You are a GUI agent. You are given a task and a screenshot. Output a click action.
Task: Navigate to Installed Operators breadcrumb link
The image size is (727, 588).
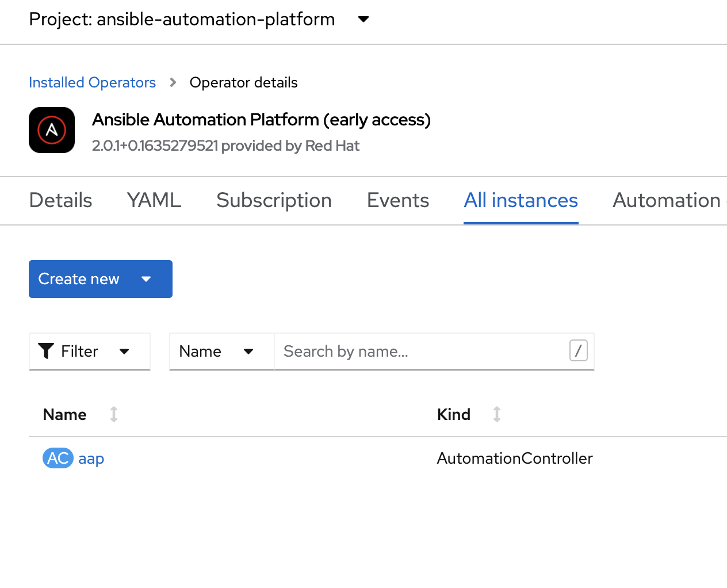click(x=92, y=83)
